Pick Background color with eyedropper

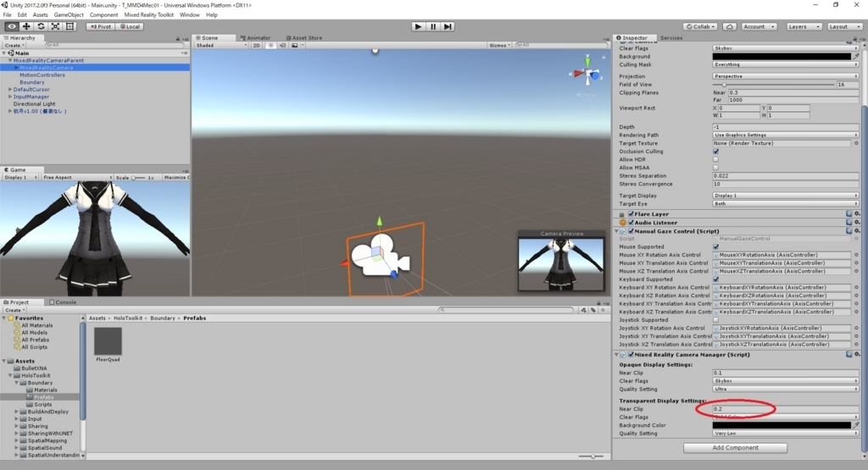856,57
